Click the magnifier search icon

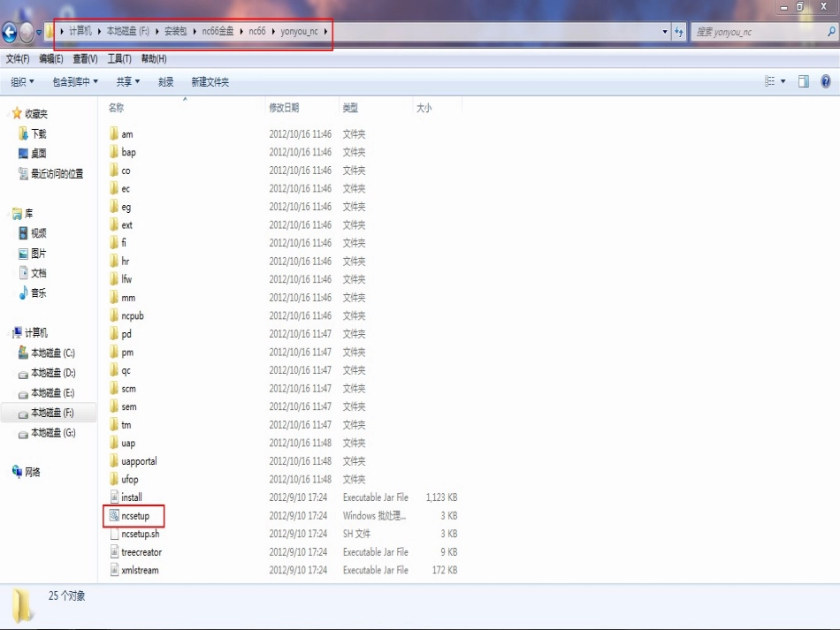831,32
